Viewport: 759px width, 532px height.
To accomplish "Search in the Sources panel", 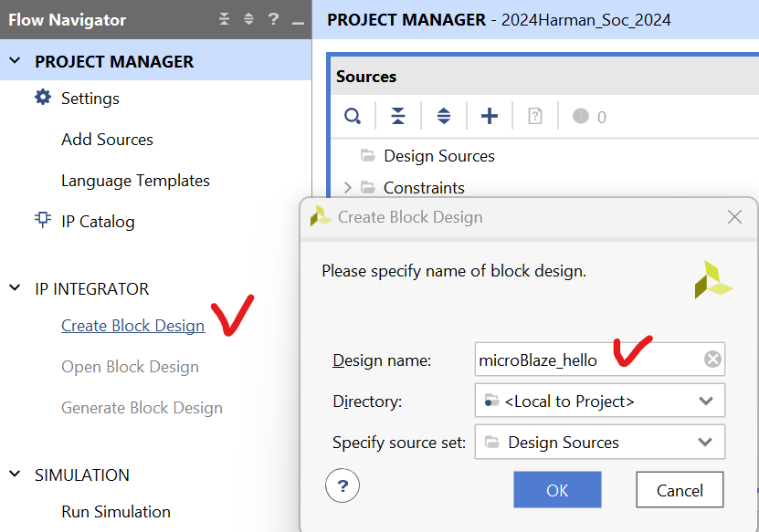I will pos(353,116).
